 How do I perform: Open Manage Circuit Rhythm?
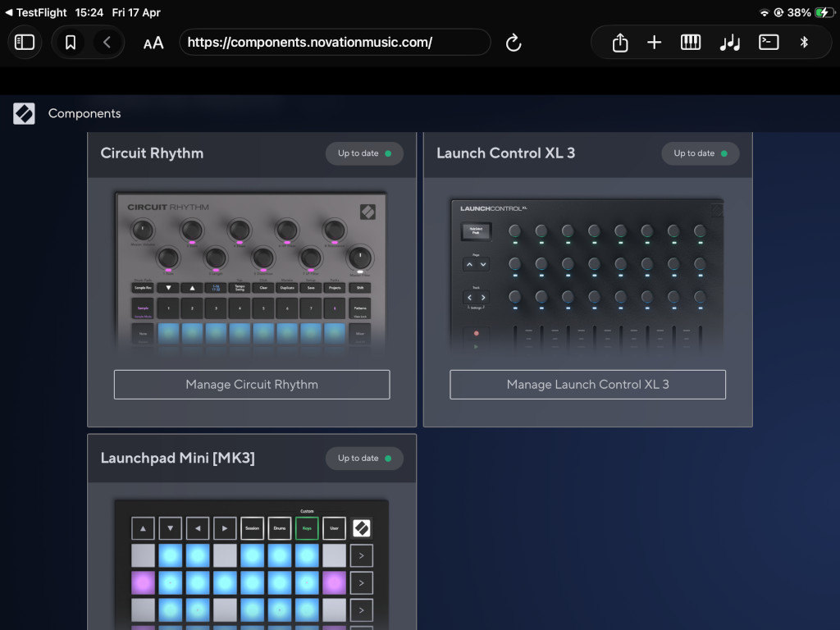click(252, 385)
